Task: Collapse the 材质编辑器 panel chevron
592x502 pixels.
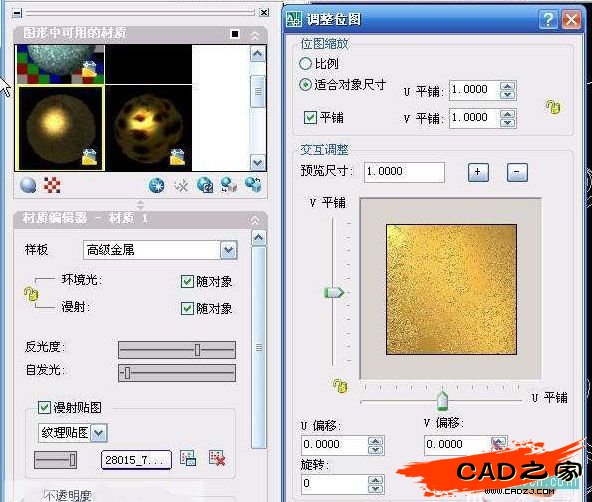Action: coord(255,219)
